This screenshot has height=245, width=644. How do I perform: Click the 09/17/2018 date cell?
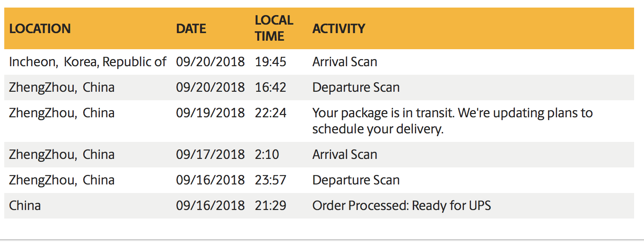pyautogui.click(x=210, y=155)
